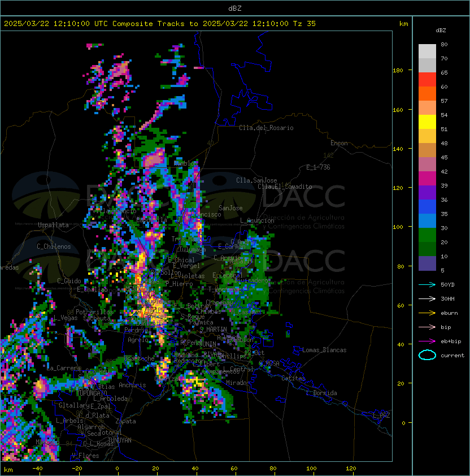The image size is (470, 476).
Task: Pick the brown 45-48 dBZ swatch
Action: (427, 150)
